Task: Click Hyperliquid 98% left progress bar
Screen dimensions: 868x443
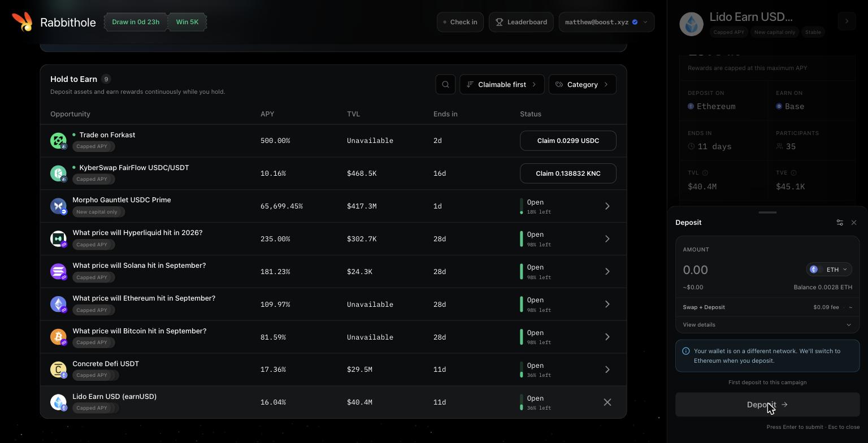Action: click(x=522, y=239)
